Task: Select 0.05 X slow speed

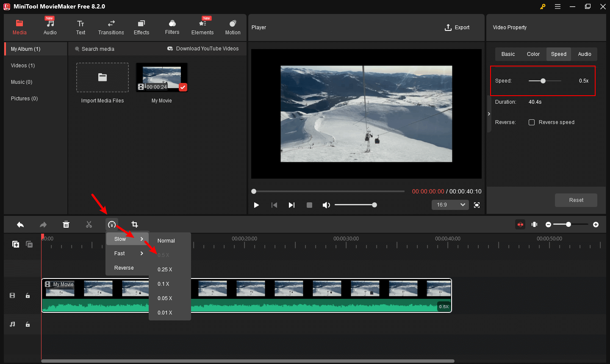Action: click(170, 298)
